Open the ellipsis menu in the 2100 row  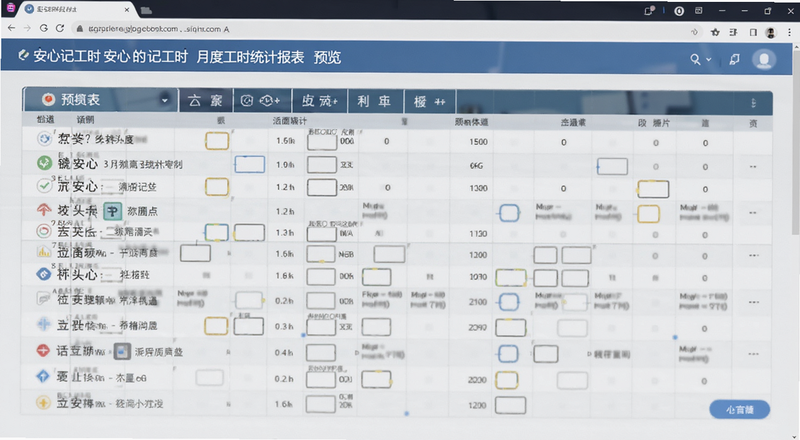pyautogui.click(x=754, y=302)
